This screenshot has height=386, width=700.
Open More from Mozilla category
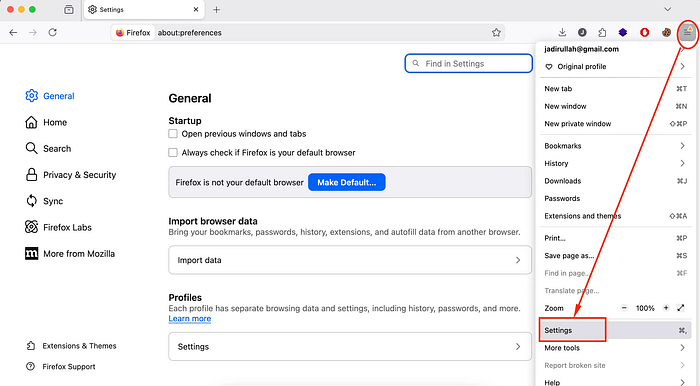(70, 254)
